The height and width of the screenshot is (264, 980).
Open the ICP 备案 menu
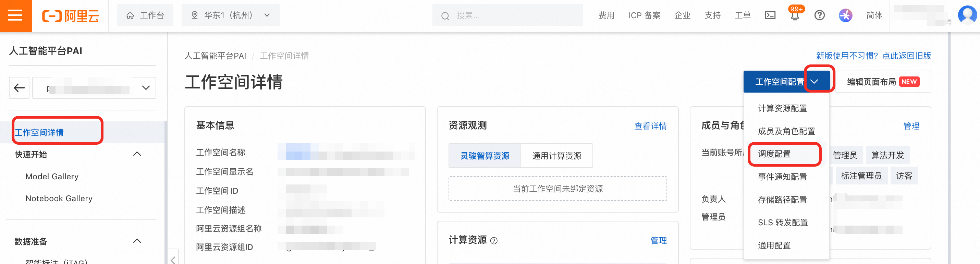point(644,15)
